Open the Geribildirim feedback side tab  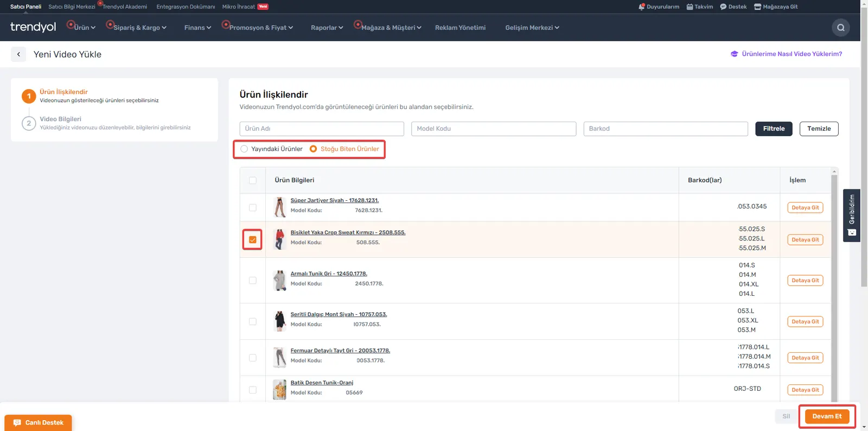click(852, 215)
